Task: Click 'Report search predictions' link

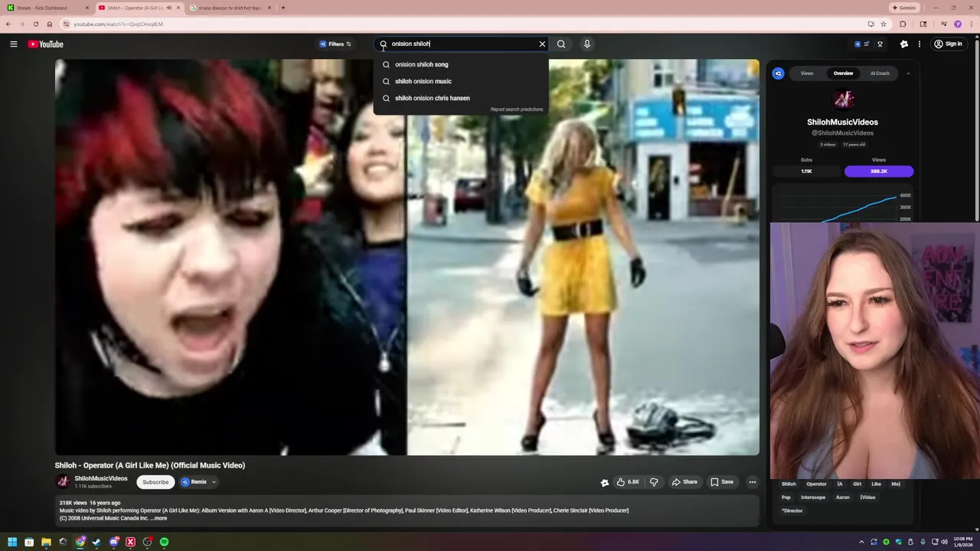Action: click(517, 109)
